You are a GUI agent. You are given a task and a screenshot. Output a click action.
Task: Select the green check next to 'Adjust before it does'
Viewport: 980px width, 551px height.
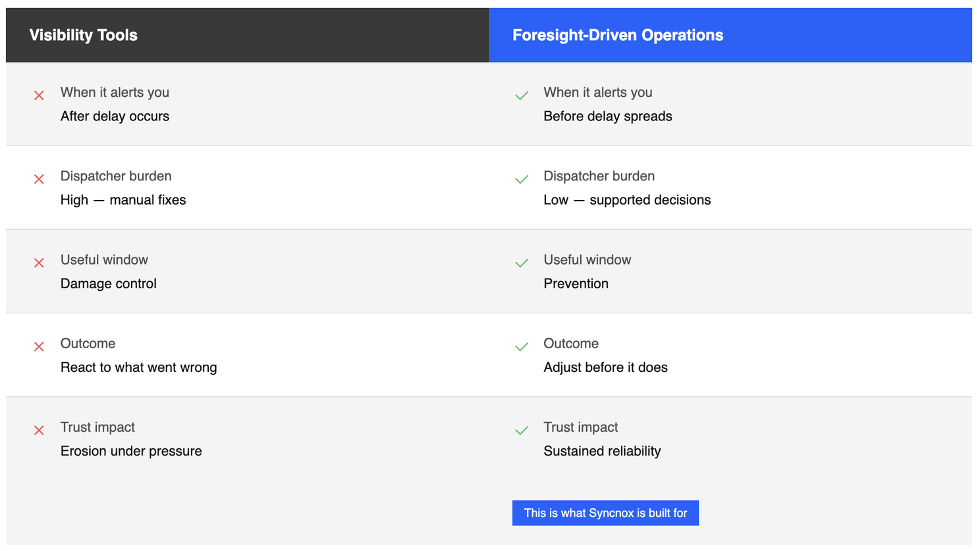pyautogui.click(x=522, y=346)
